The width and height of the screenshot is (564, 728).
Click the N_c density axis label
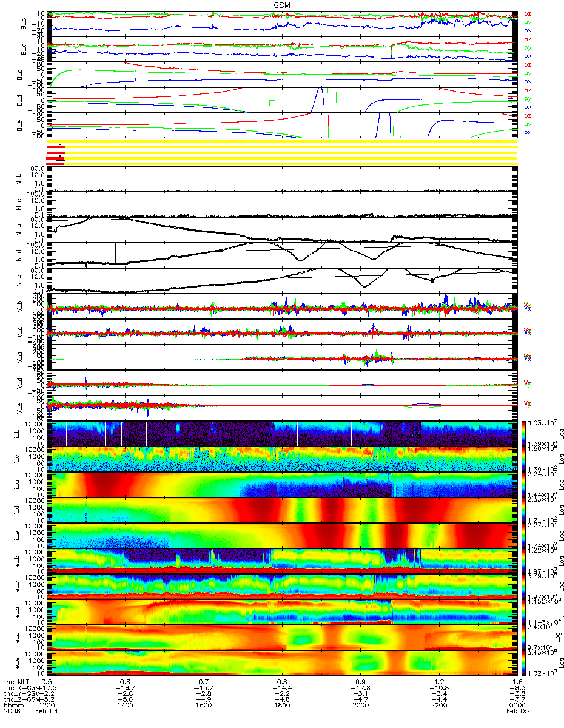[x=19, y=204]
